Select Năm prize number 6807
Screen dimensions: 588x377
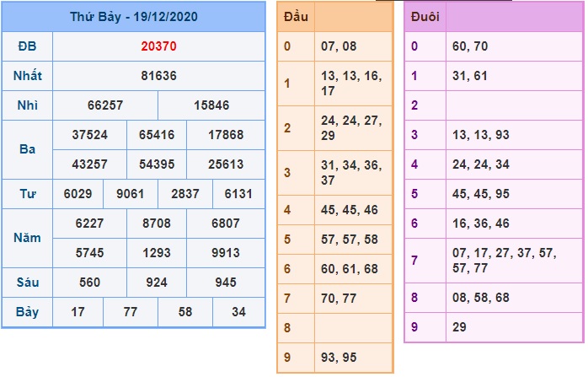(226, 224)
